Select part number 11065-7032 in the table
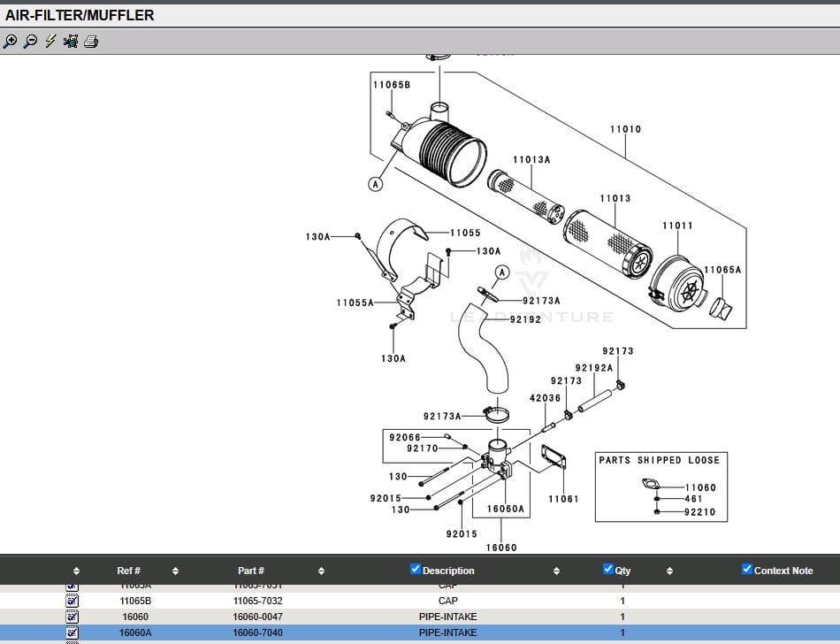 coord(257,601)
